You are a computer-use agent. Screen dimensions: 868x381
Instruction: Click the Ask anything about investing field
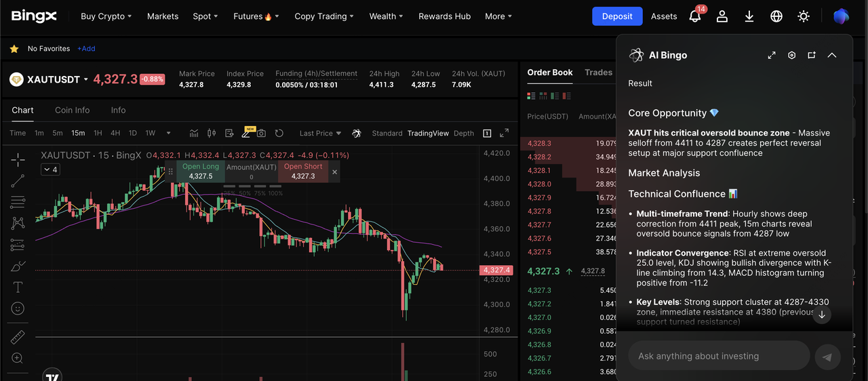pos(719,356)
